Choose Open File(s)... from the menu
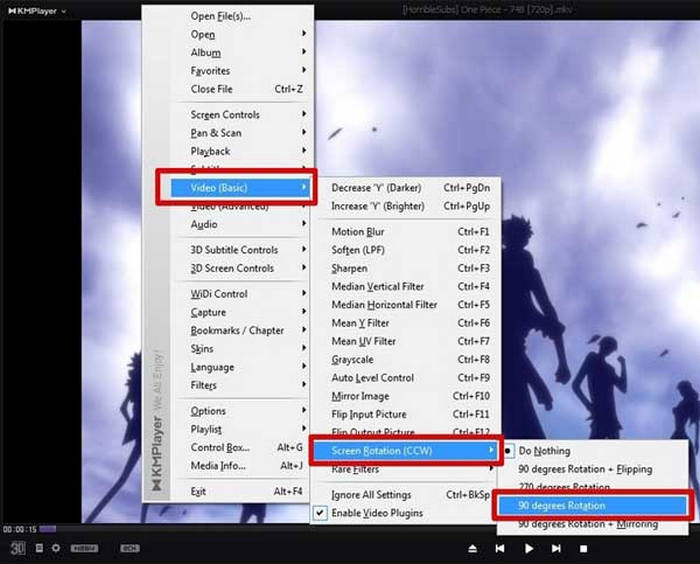Image resolution: width=700 pixels, height=564 pixels. (x=241, y=16)
